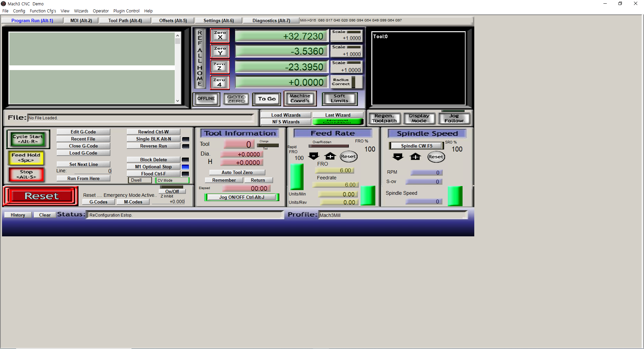The image size is (644, 349).
Task: Click the Z axis DRO value
Action: click(281, 67)
